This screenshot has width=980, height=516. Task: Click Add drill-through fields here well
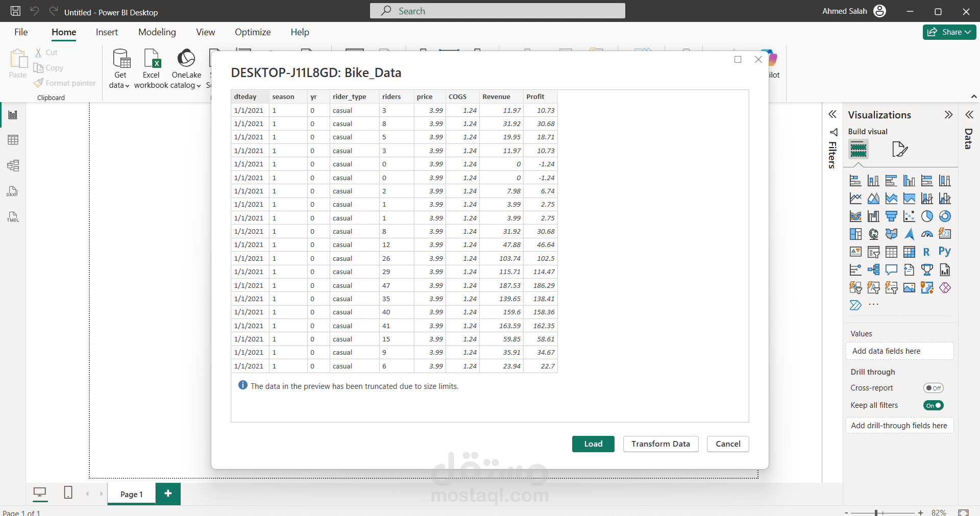(899, 426)
